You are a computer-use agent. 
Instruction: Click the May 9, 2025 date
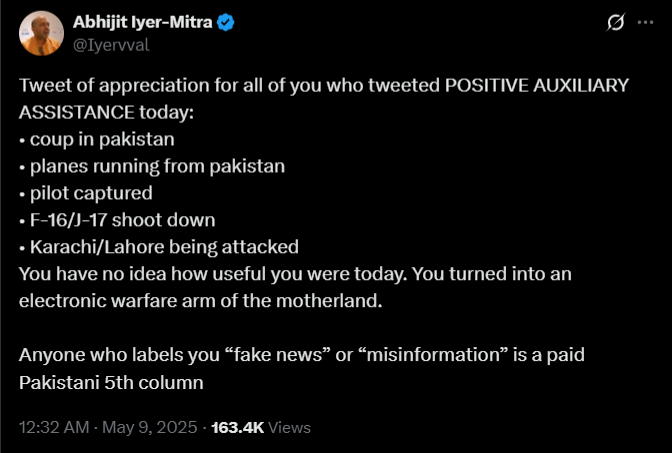[x=150, y=427]
